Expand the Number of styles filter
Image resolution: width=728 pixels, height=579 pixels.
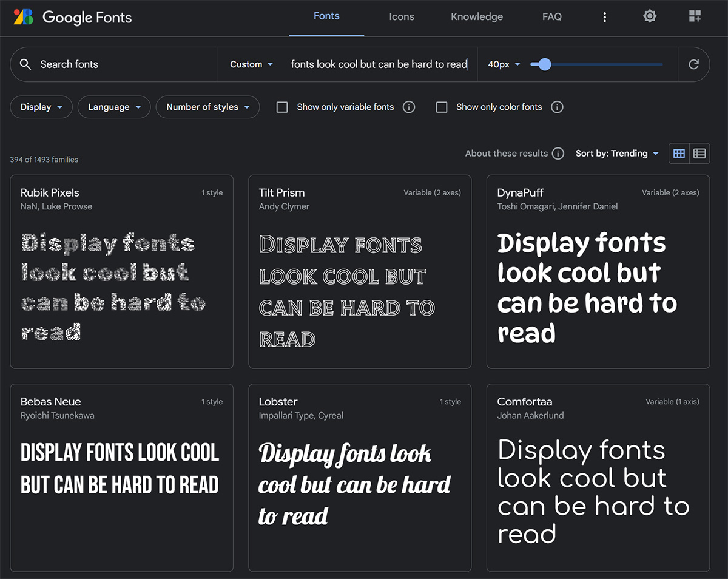[x=207, y=107]
